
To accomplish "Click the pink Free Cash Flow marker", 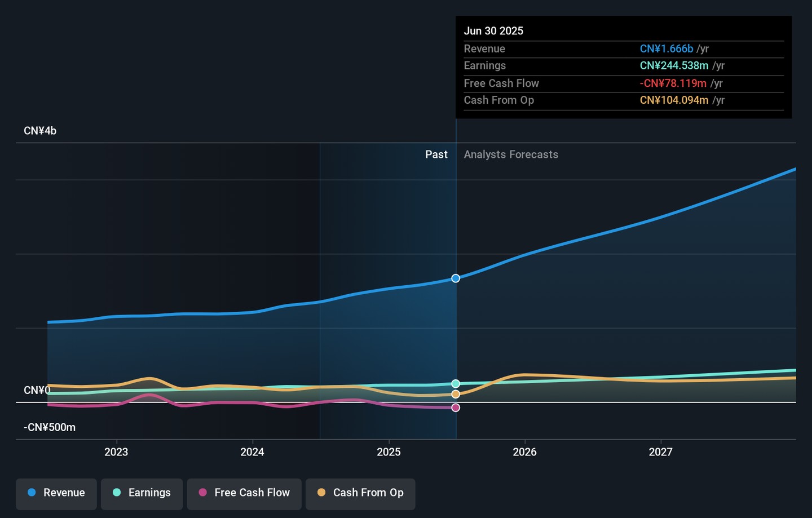I will (456, 408).
